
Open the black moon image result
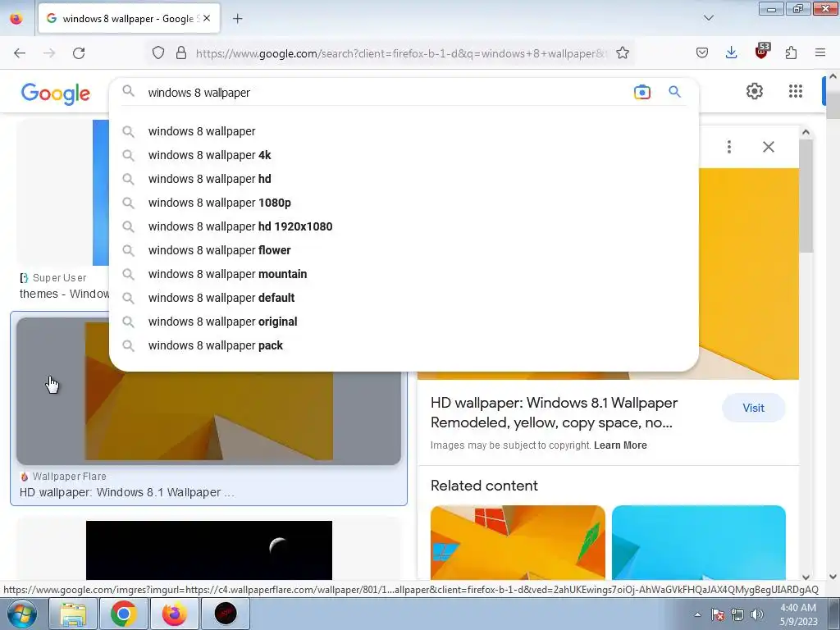coord(209,550)
